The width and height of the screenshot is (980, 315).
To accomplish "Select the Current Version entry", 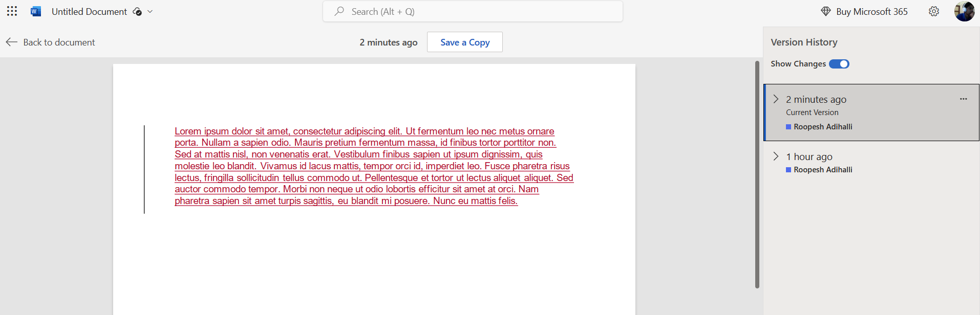I will [812, 112].
